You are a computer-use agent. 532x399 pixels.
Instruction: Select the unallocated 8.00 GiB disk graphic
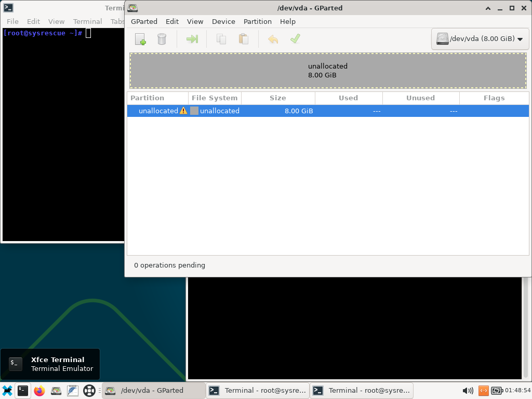click(328, 71)
